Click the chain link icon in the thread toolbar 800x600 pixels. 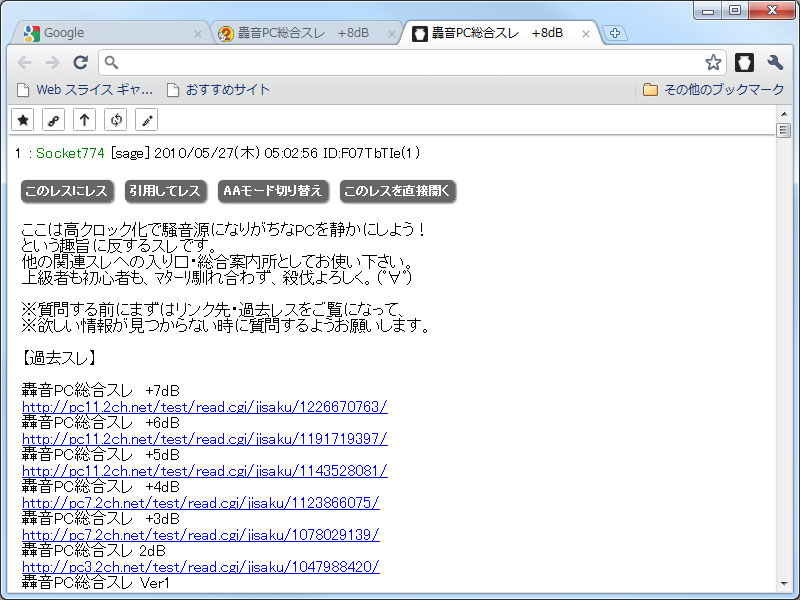(53, 119)
